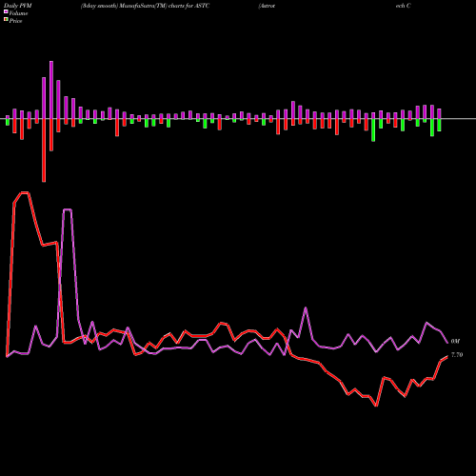
Task: Click the MunafaSutra charts for ASTC heading
Action: click(x=145, y=6)
